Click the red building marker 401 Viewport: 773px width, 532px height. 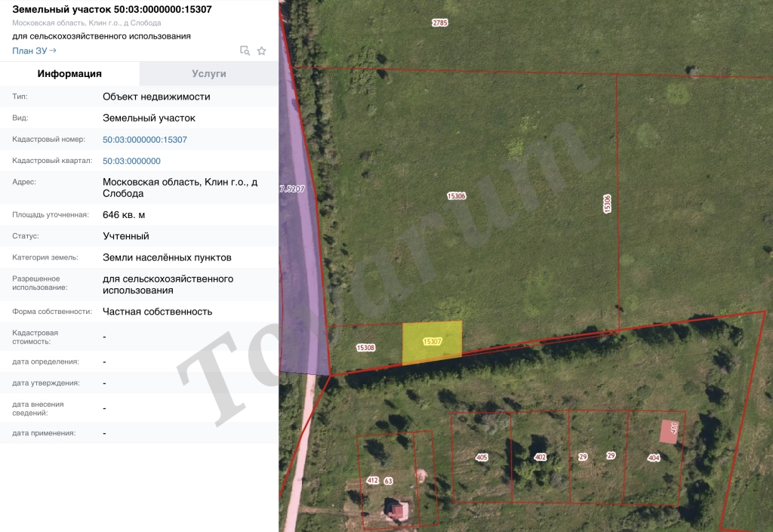pos(670,431)
